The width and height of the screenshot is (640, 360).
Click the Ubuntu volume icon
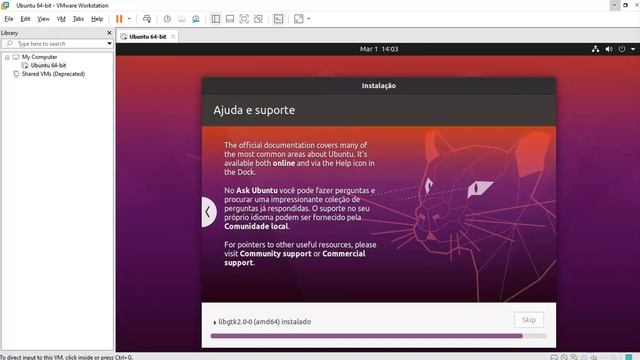(x=609, y=49)
